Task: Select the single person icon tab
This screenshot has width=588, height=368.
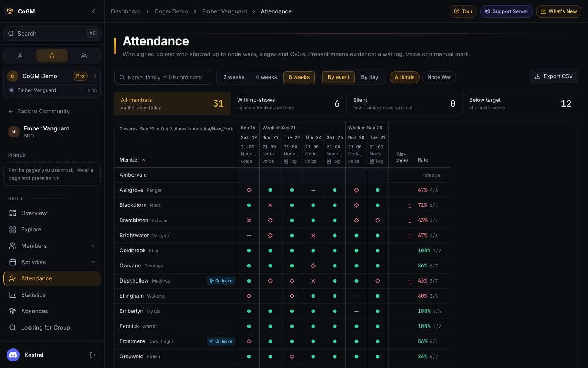Action: (x=20, y=56)
